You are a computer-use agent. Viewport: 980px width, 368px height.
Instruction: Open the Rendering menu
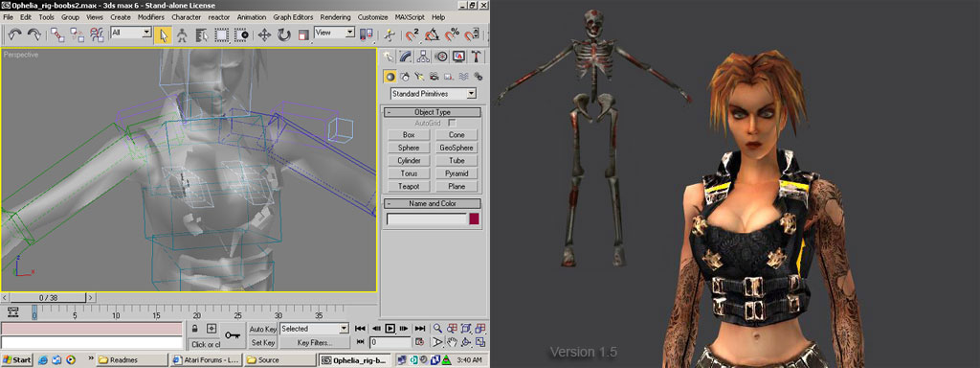335,17
